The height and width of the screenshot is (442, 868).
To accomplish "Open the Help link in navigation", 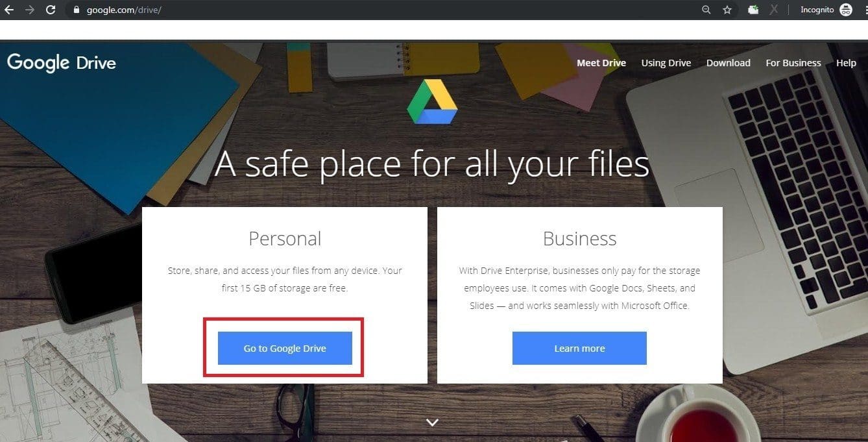I will click(846, 63).
